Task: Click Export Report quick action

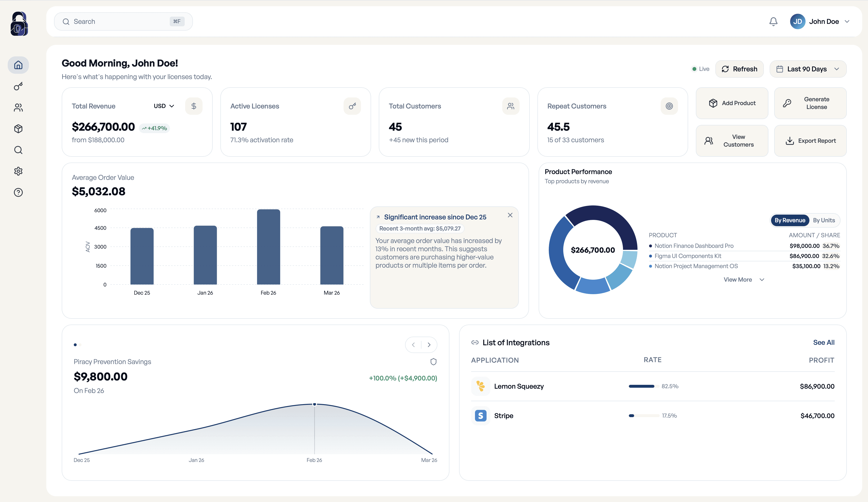Action: pyautogui.click(x=810, y=141)
